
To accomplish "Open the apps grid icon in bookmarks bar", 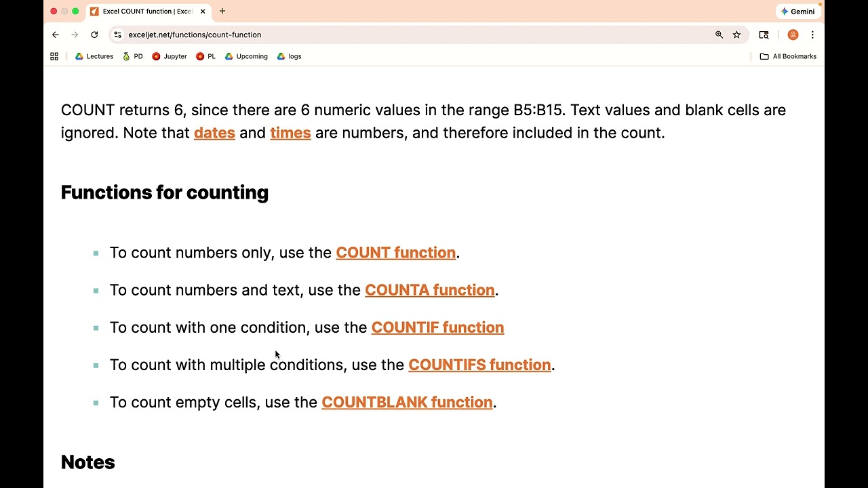I will click(54, 56).
